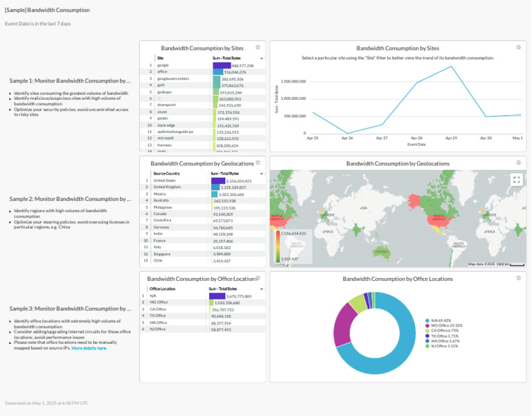Open options icon on Bandwidth Consumption by Geolocations map

[x=518, y=163]
